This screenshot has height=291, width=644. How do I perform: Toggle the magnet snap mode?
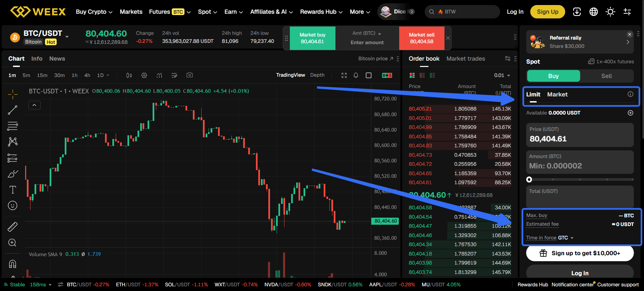point(13,264)
